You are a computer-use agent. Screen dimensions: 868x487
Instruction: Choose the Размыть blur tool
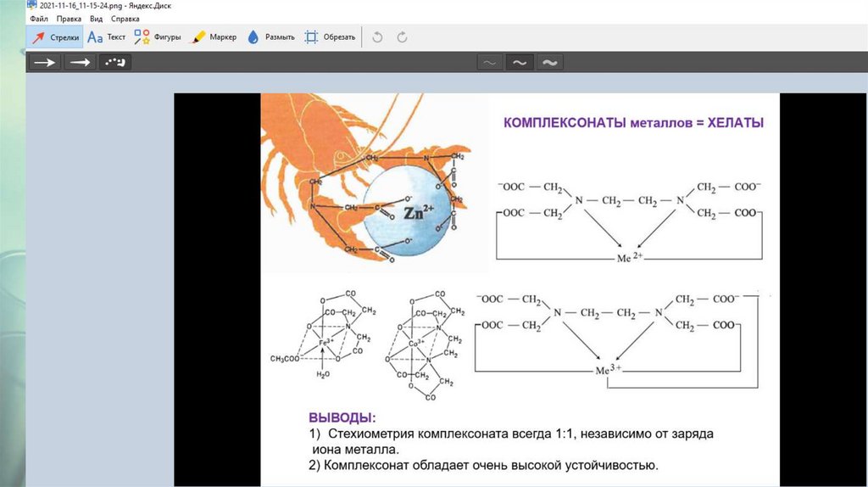(x=270, y=37)
